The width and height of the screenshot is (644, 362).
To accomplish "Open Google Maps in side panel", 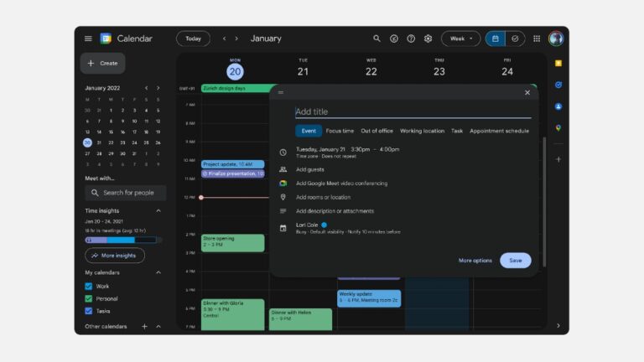I will coord(558,128).
